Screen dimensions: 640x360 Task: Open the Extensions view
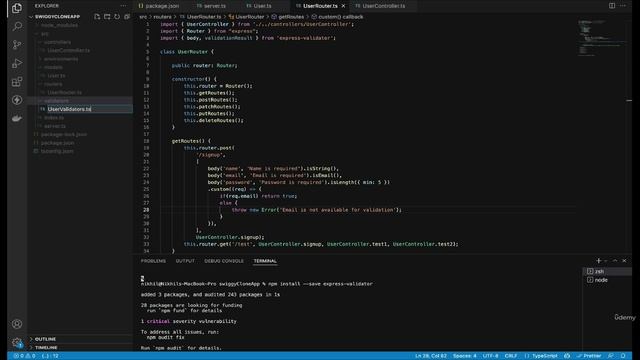point(17,82)
